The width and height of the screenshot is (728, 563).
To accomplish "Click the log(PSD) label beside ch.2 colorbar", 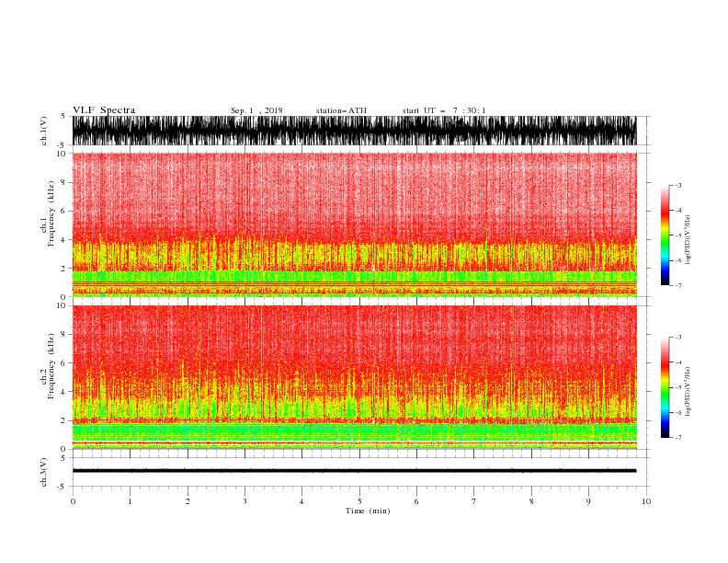I will pos(688,392).
